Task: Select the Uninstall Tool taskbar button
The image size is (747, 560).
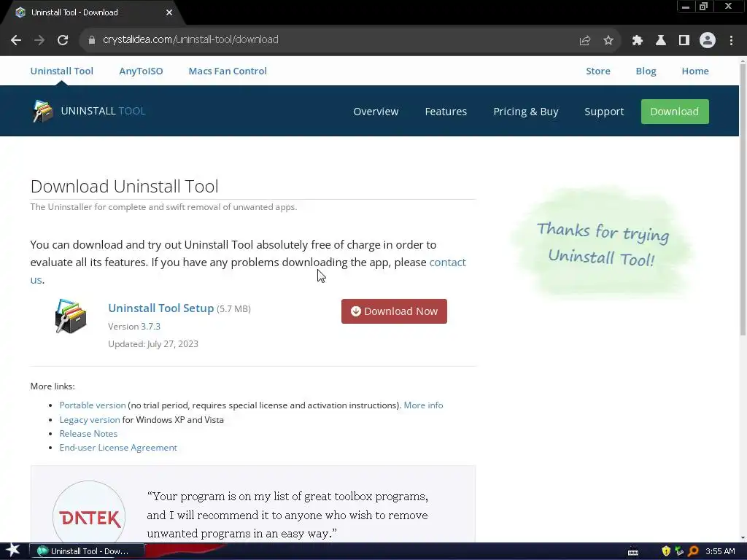Action: [x=87, y=551]
